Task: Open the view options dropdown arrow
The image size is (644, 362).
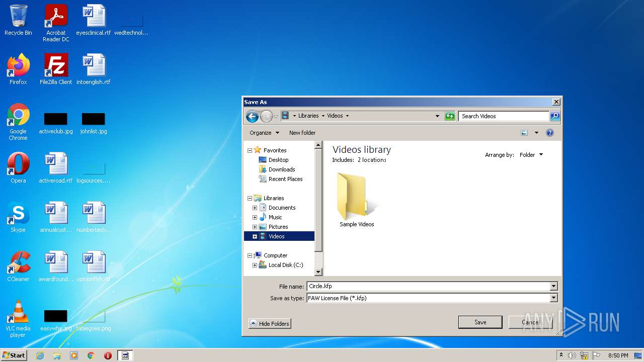Action: point(536,133)
